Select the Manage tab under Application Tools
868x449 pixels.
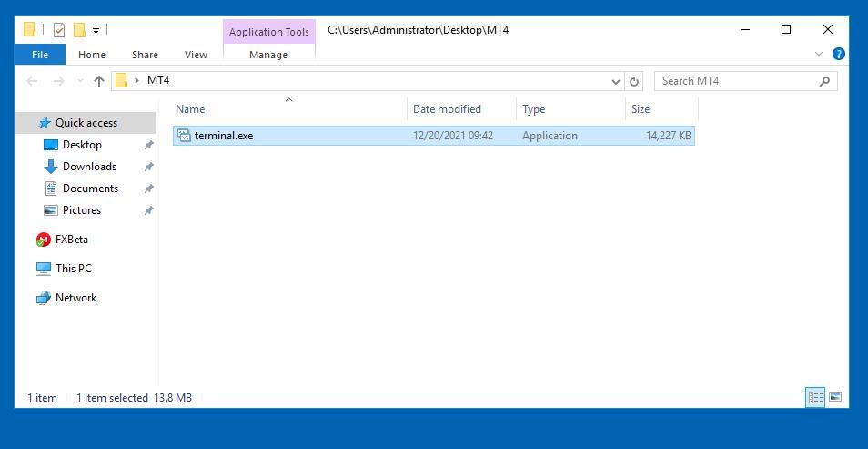[x=268, y=55]
